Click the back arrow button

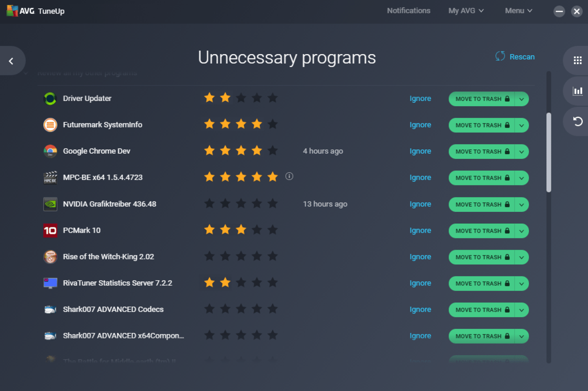pos(12,61)
